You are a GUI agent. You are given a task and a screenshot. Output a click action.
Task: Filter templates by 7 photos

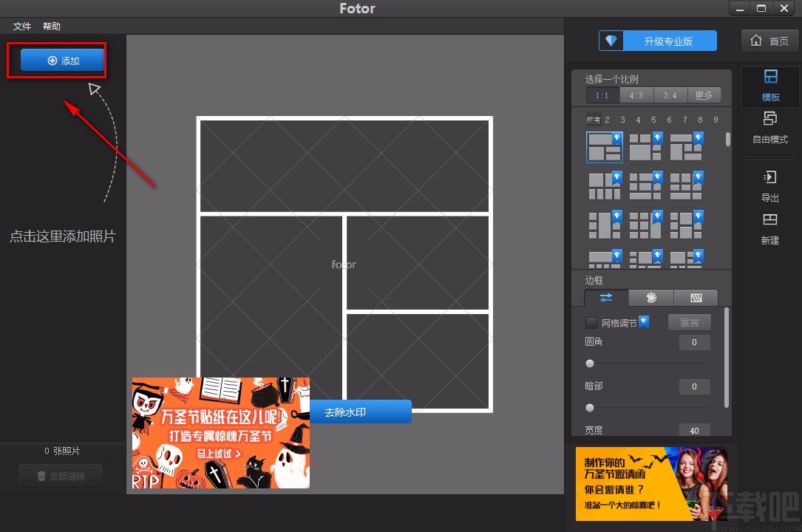[685, 120]
